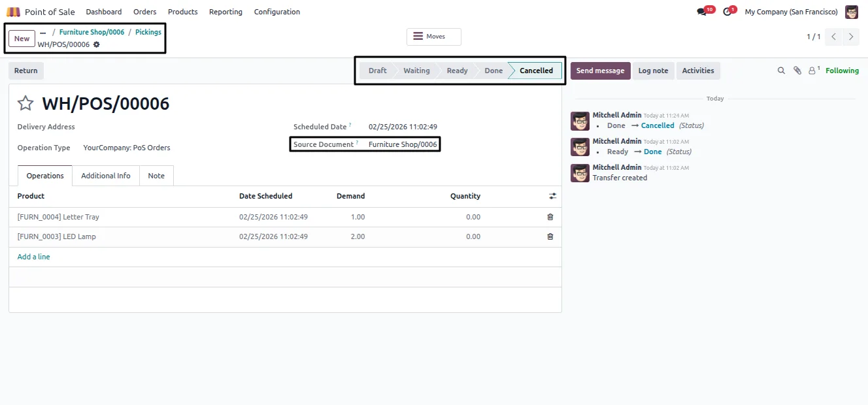The width and height of the screenshot is (868, 405).
Task: Click demand value 2.00
Action: pos(358,236)
